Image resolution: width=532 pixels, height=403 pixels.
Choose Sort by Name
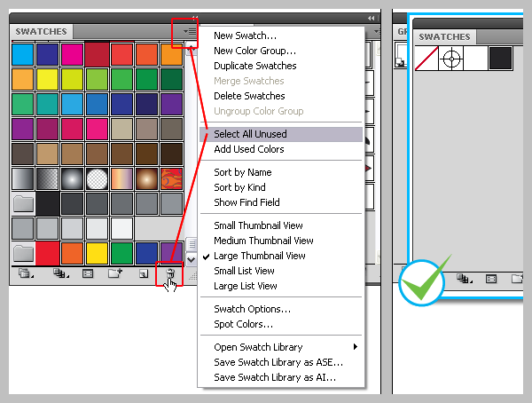(x=243, y=172)
